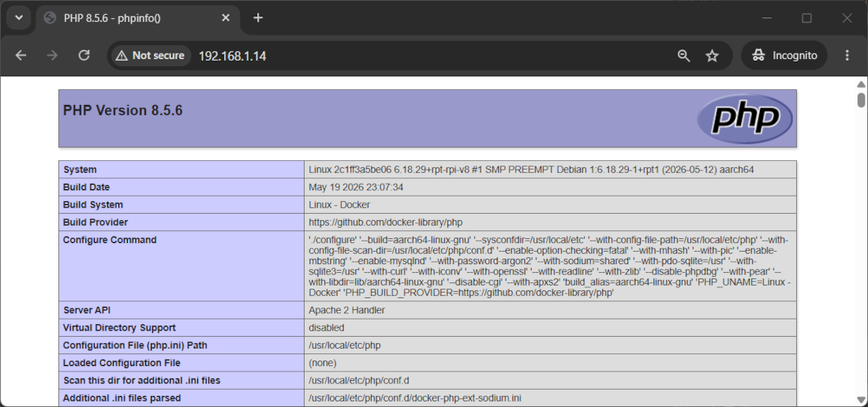This screenshot has height=407, width=868.
Task: Click the PHP logo image
Action: click(745, 118)
